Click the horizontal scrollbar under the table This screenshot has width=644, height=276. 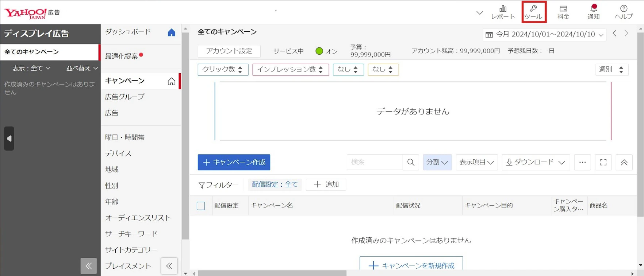point(272,273)
